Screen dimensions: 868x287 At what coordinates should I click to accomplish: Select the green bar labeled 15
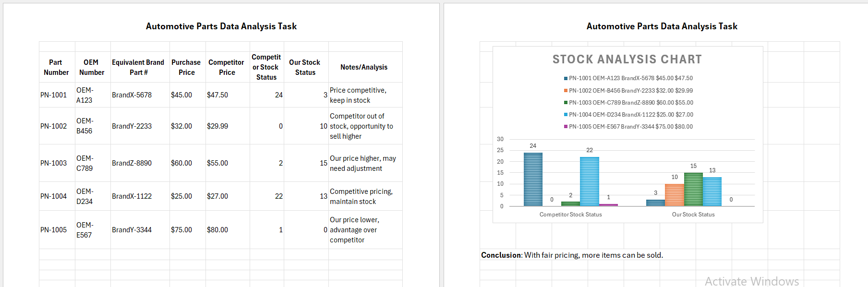coord(693,189)
